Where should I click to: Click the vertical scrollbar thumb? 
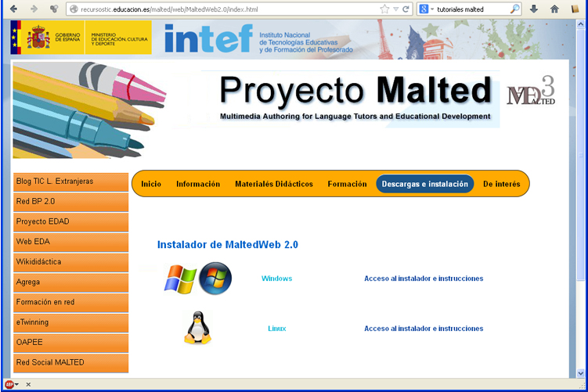(580, 154)
